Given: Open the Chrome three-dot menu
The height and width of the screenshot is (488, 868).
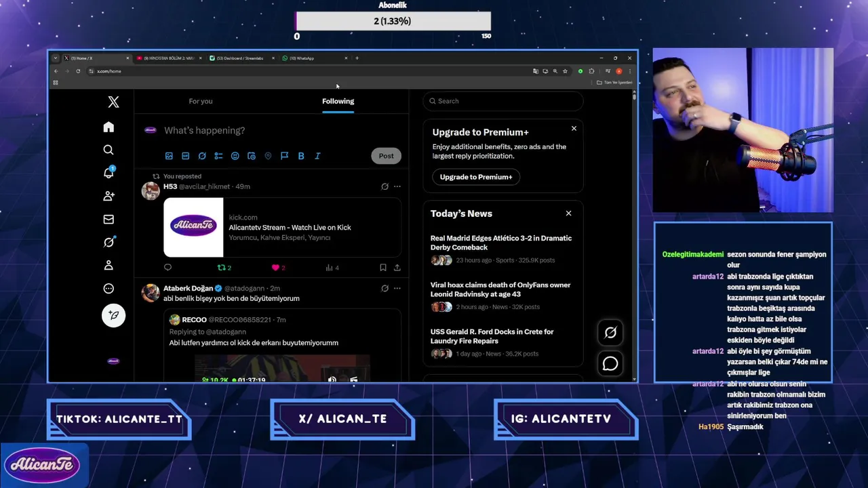Looking at the screenshot, I should [629, 71].
